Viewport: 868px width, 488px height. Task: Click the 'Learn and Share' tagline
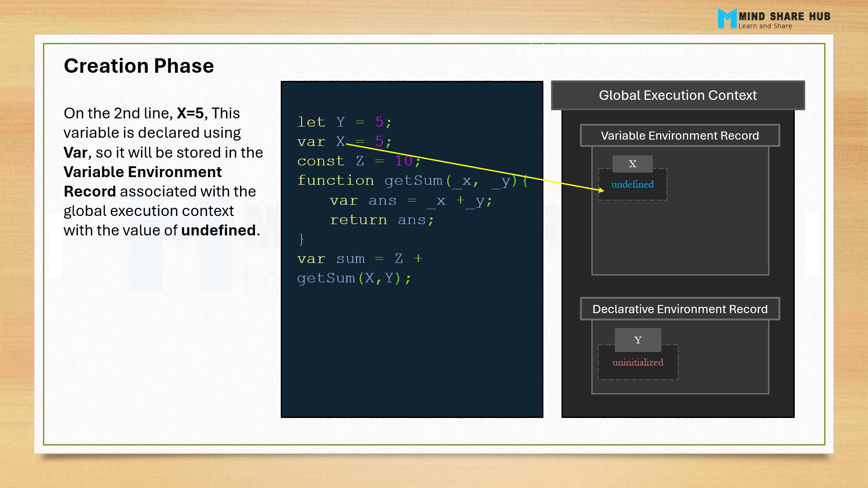point(765,26)
